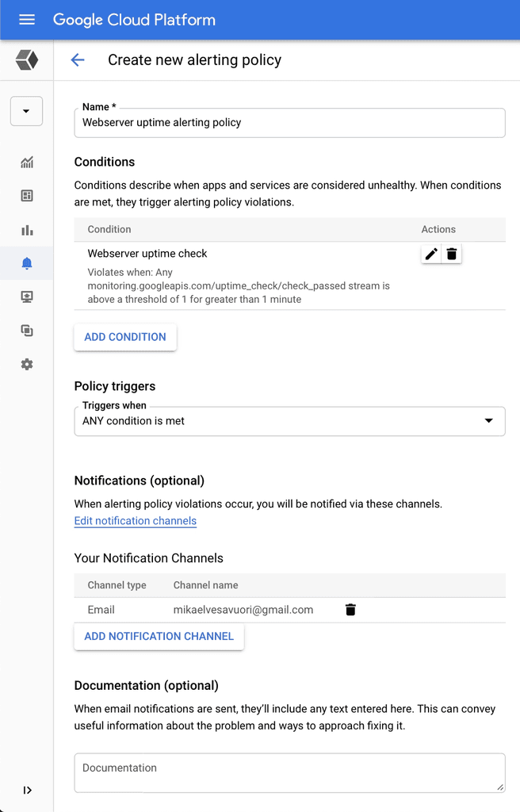Screen dimensions: 520x812
Task: Remove the email notification channel trash icon
Action: [x=350, y=610]
